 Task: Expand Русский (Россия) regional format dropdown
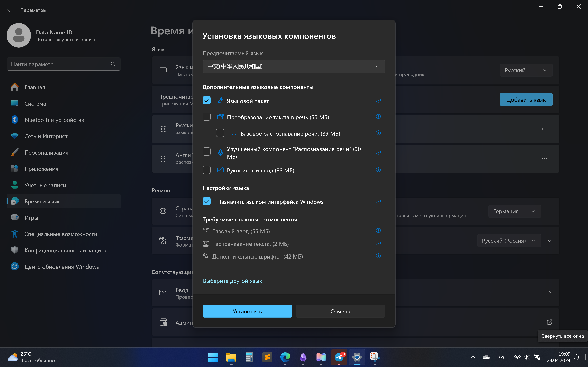tap(509, 241)
